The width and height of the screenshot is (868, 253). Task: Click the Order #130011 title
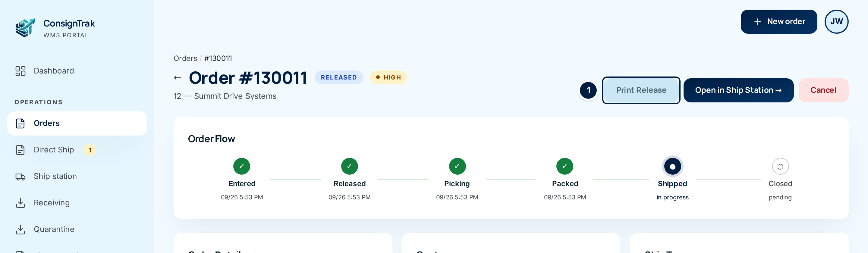point(248,78)
